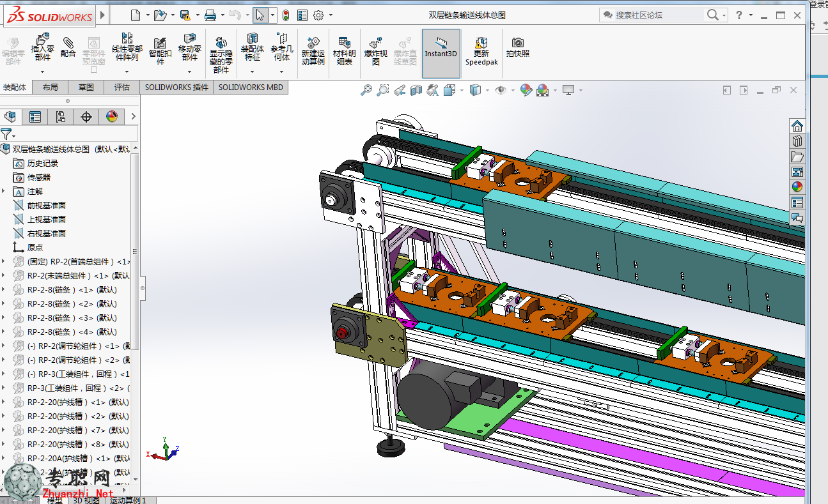Image resolution: width=828 pixels, height=504 pixels.
Task: Open SOLIDWORKS Forum speech bubble task pane
Action: [797, 218]
